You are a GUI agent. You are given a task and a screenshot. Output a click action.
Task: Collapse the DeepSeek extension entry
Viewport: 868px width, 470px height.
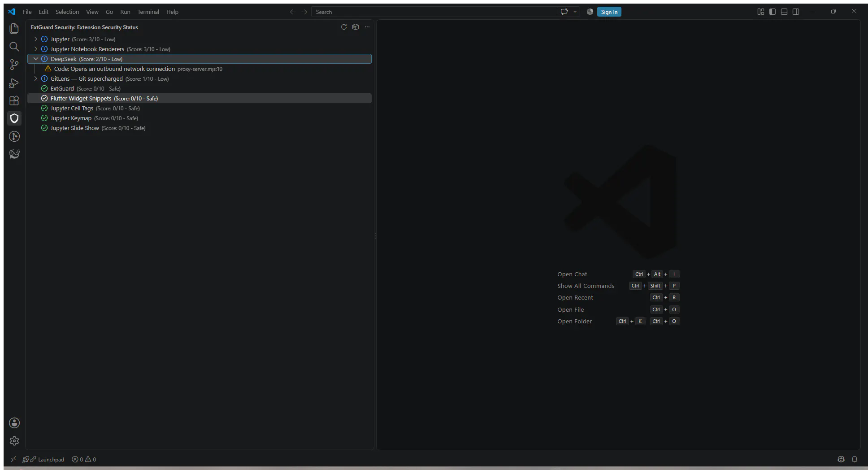[36, 59]
